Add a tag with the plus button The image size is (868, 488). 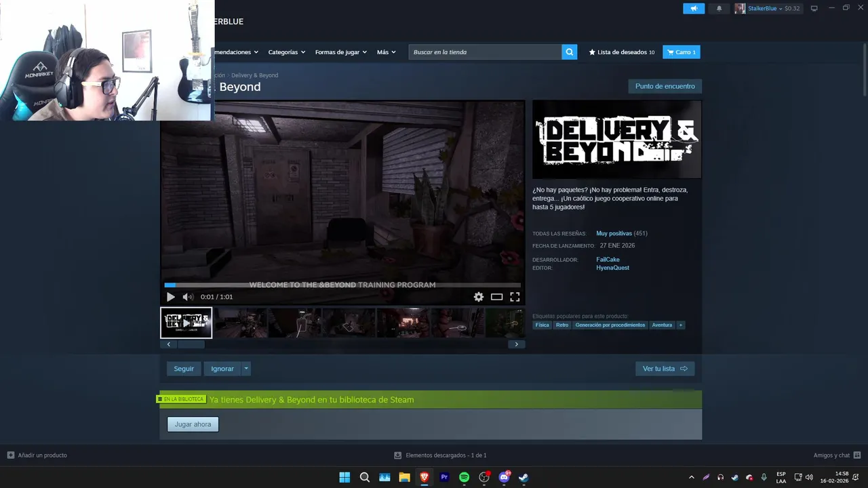pyautogui.click(x=681, y=325)
